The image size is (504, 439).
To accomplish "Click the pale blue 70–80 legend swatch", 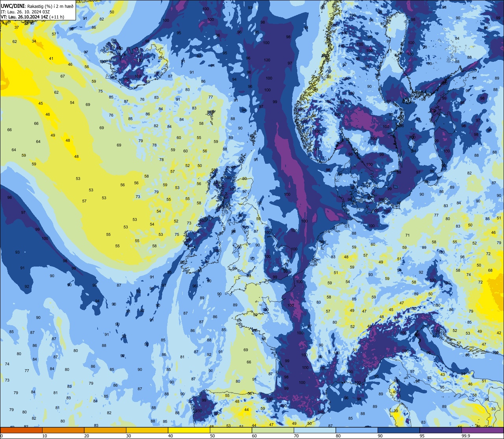I will pyautogui.click(x=315, y=430).
